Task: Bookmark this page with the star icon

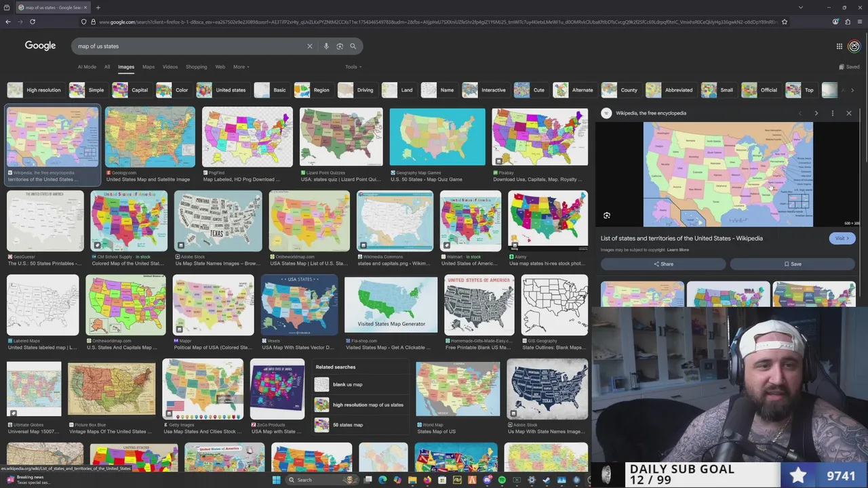Action: click(x=785, y=22)
